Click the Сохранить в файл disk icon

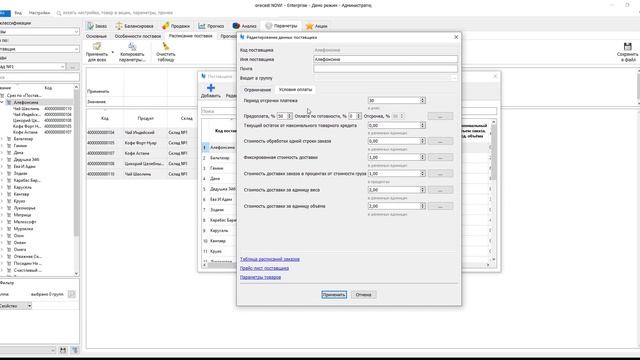pos(627,47)
